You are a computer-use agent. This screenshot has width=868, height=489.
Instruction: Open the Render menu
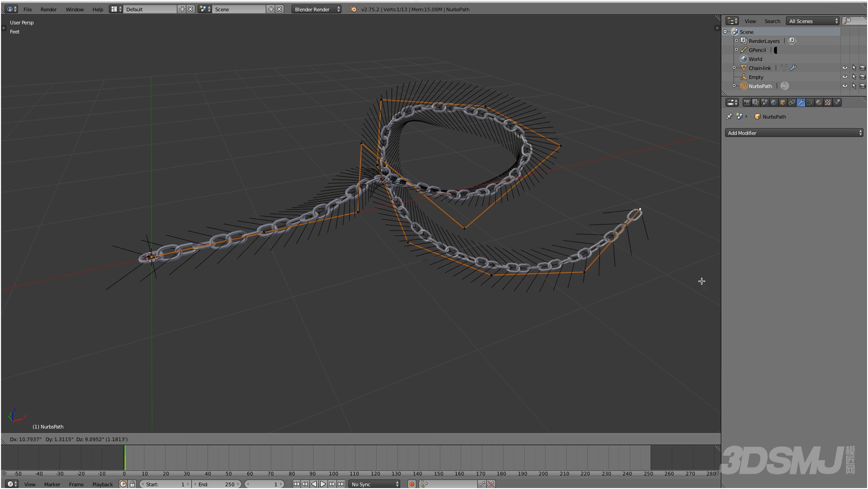48,9
